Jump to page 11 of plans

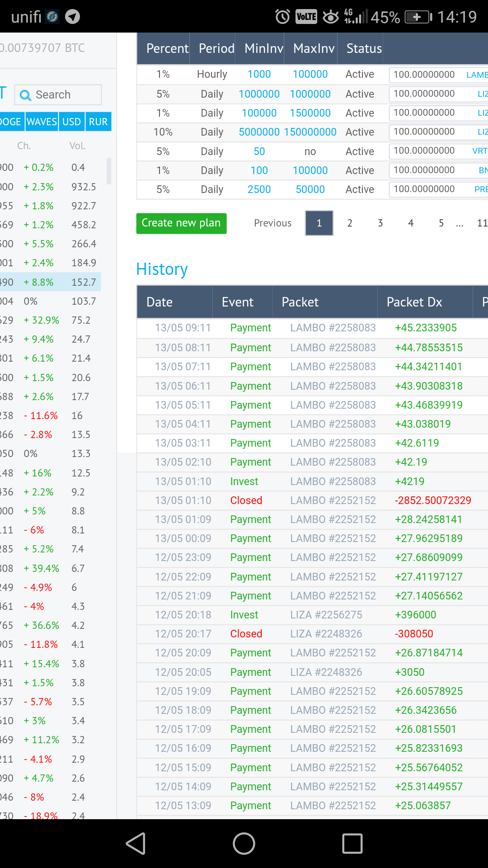(x=482, y=223)
